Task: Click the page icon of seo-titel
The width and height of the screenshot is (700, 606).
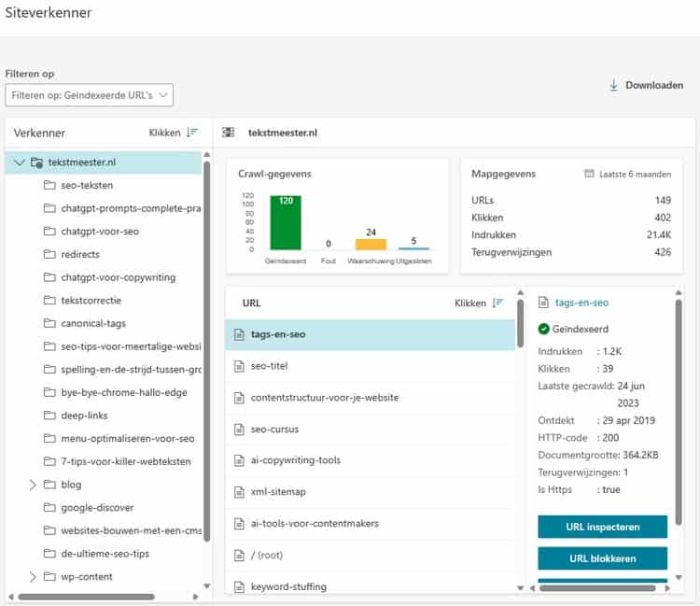Action: pos(239,366)
